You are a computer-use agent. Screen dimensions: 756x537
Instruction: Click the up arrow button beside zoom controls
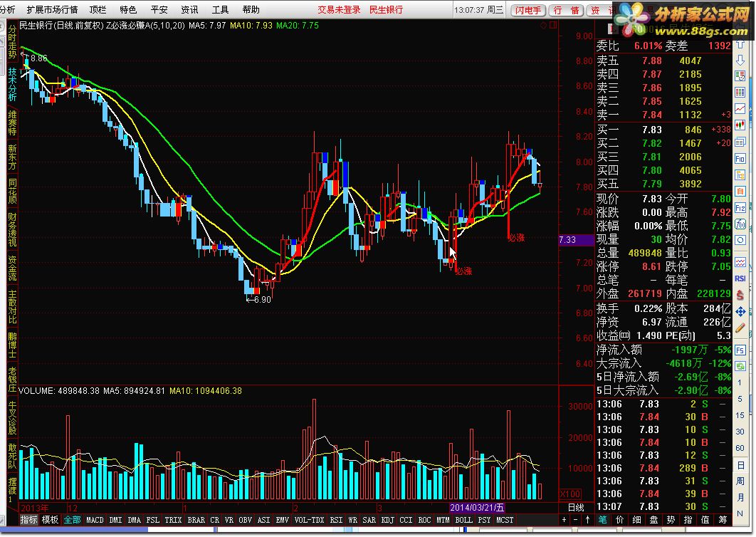click(x=587, y=520)
